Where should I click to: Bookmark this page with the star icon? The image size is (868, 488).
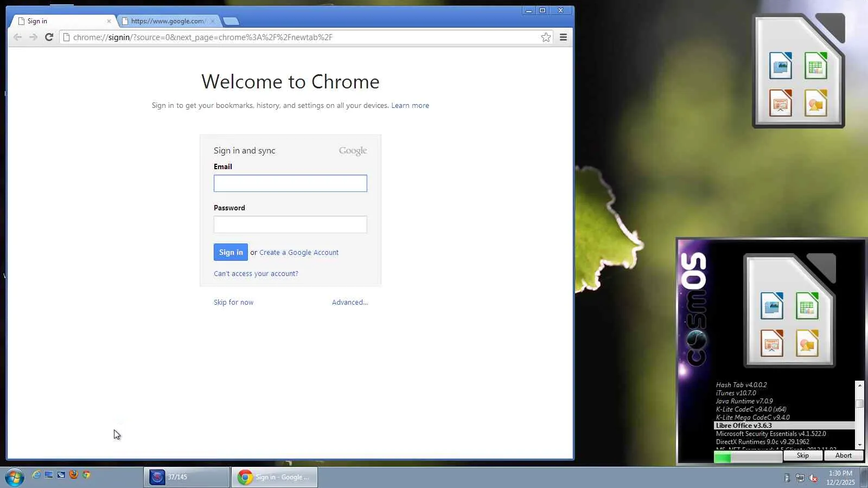pyautogui.click(x=546, y=37)
